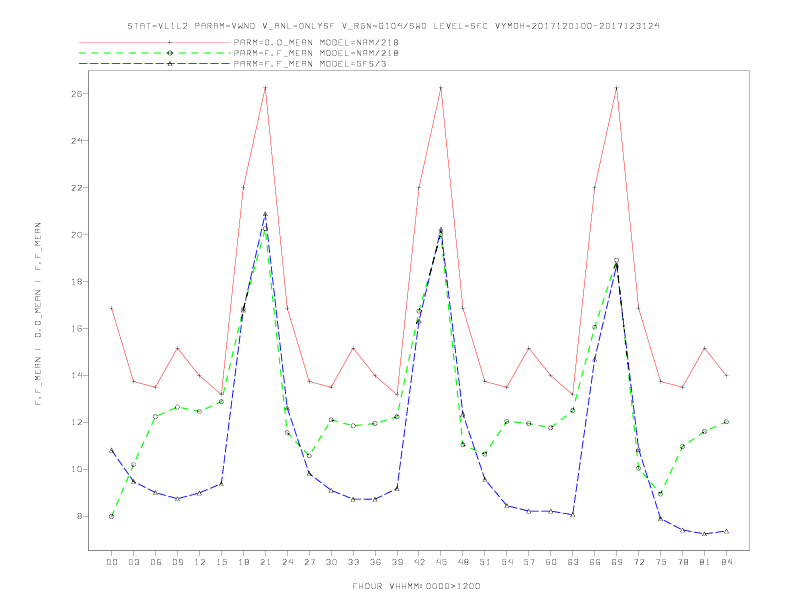
Task: Click the x-axis tick label 57
Action: (529, 562)
